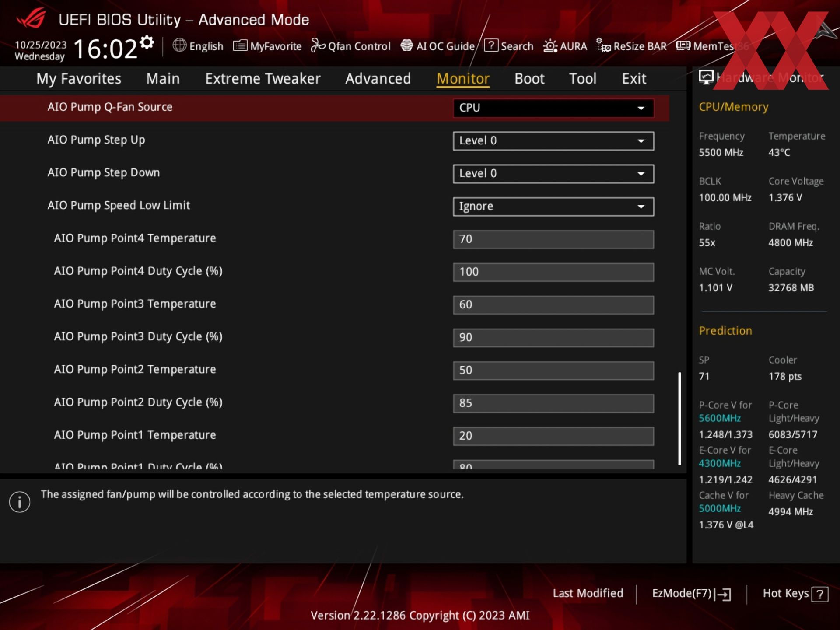Open Extreme Tweaker tab

coord(262,79)
